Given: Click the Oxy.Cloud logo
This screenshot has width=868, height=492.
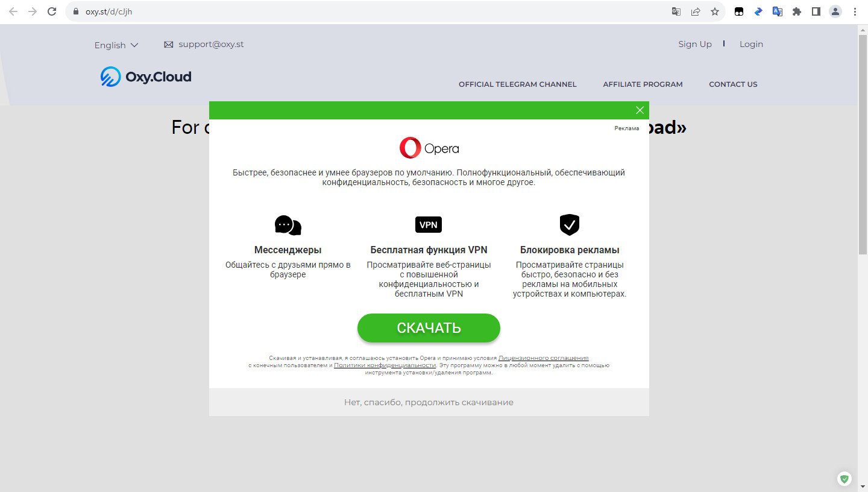Looking at the screenshot, I should (145, 77).
